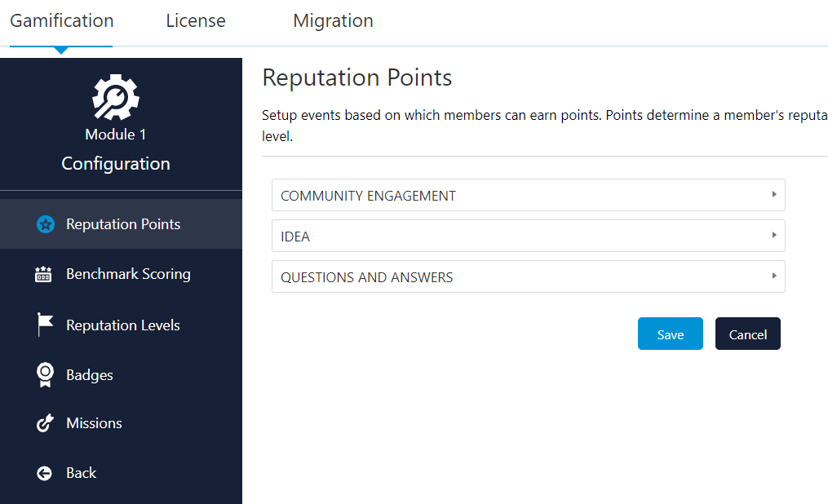Expand the COMMUNITY ENGAGEMENT section
Viewport: 828px width, 504px height.
[528, 195]
